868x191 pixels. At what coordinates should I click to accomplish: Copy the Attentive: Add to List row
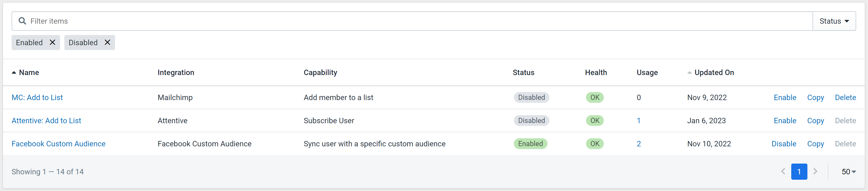point(815,121)
